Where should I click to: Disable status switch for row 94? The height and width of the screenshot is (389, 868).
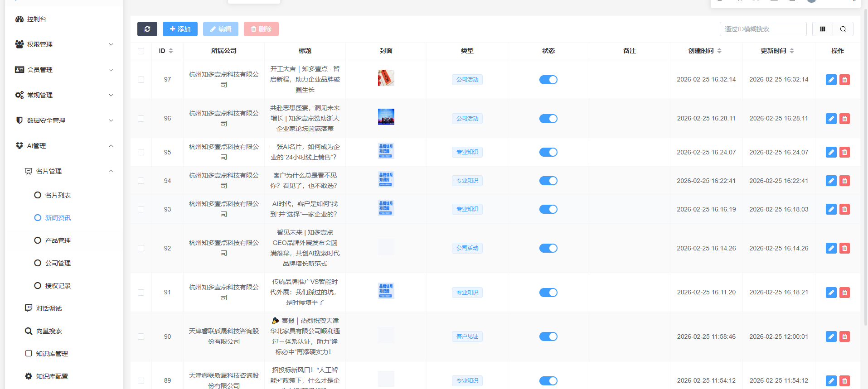coord(548,181)
